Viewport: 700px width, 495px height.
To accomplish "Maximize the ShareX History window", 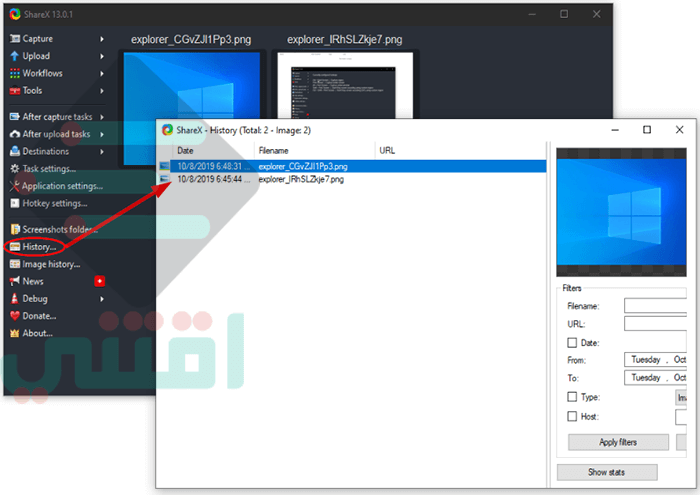I will tap(647, 130).
